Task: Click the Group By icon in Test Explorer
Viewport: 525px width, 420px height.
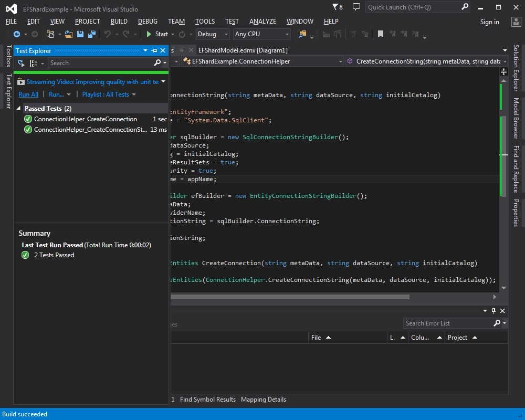Action: [x=34, y=63]
